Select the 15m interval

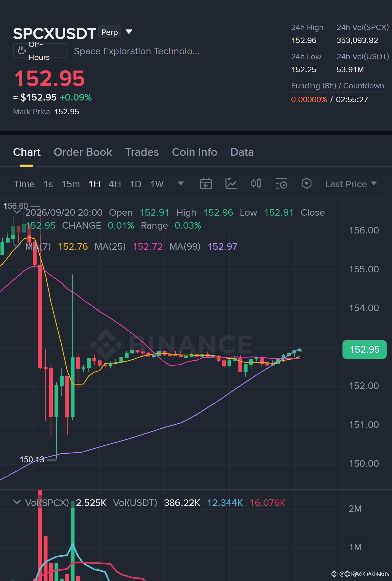click(71, 184)
